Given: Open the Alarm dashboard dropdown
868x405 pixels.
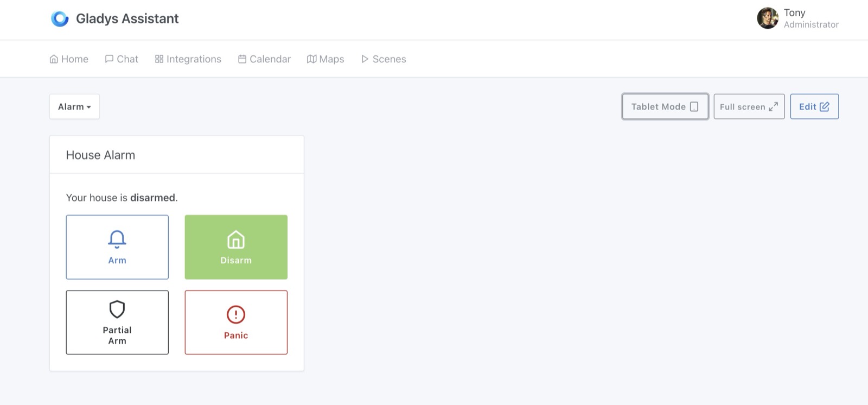Looking at the screenshot, I should 74,107.
